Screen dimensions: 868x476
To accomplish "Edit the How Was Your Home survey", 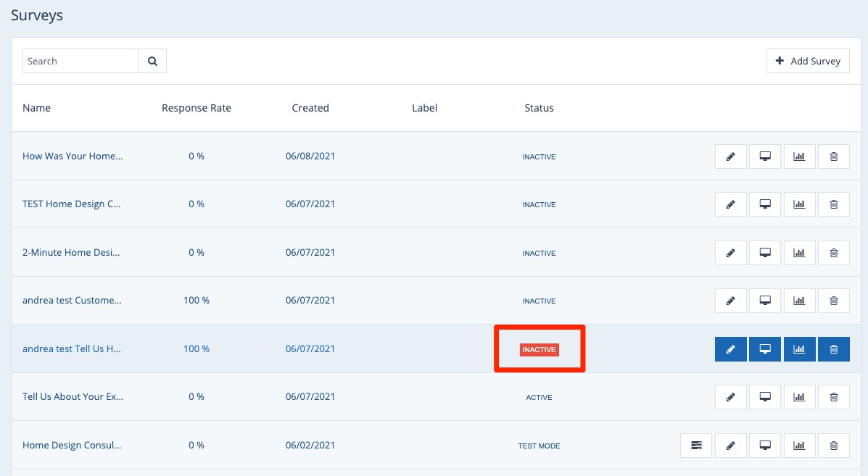I will coord(730,156).
